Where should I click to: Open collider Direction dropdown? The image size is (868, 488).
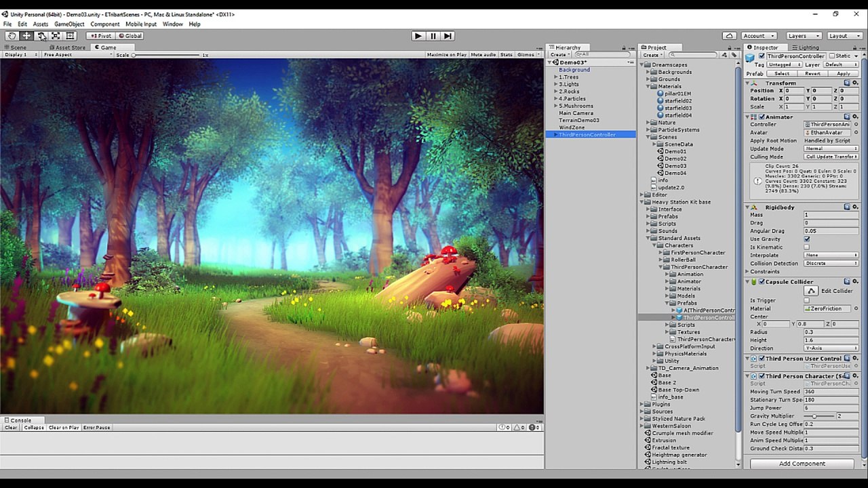click(831, 348)
